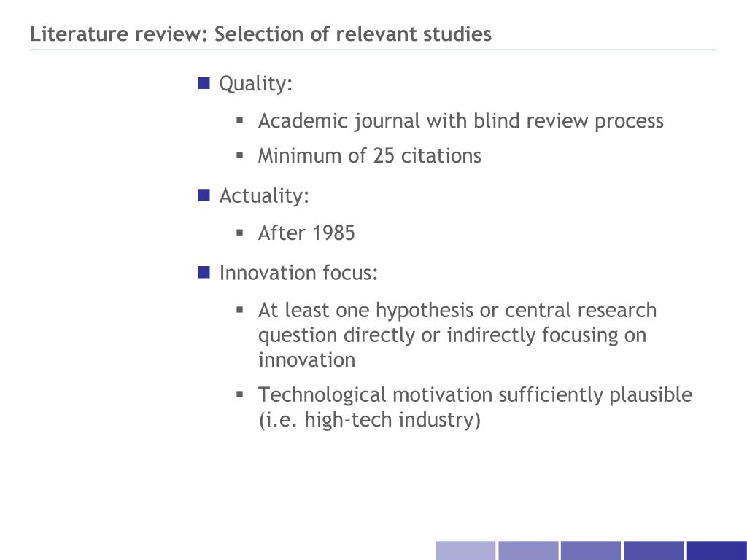Select the 'Quality:' heading text

(256, 84)
